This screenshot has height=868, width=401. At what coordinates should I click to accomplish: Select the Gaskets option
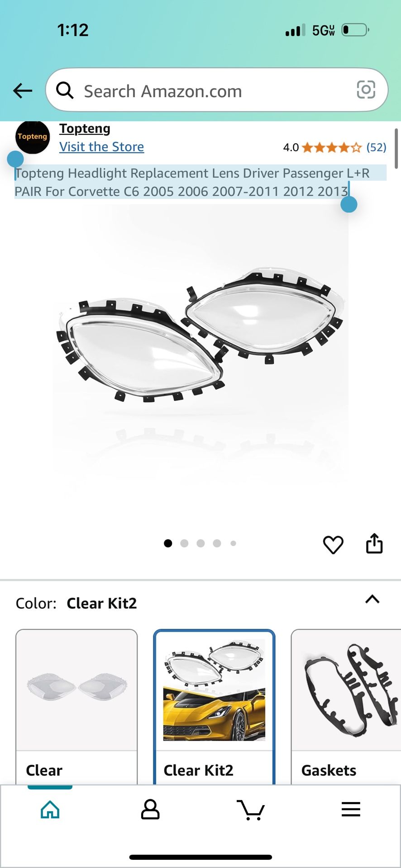click(346, 707)
